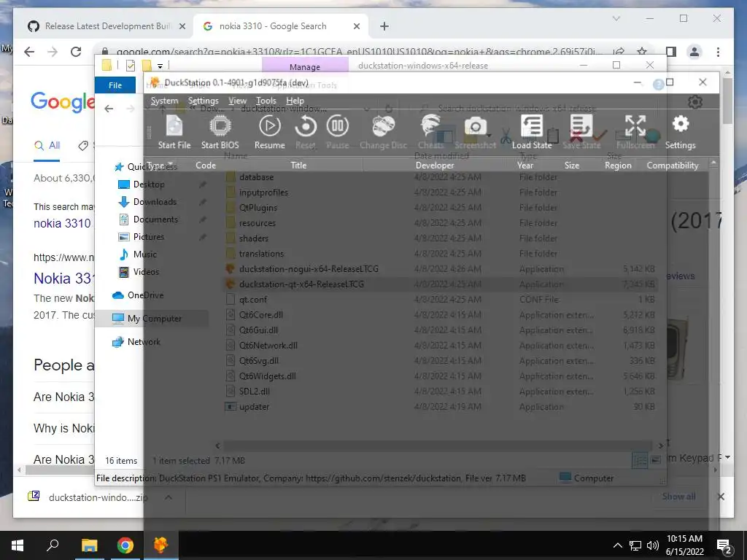The image size is (747, 560).
Task: Click the File tab in File Explorer
Action: 115,85
